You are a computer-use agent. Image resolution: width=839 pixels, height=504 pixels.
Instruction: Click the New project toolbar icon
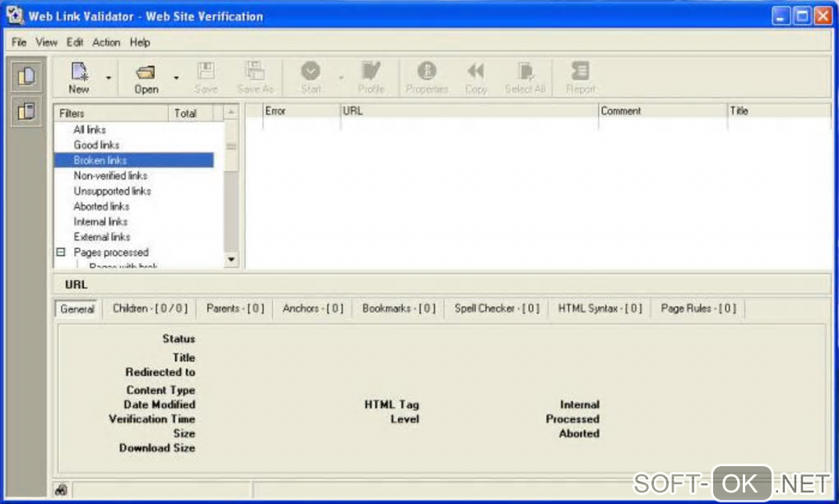click(x=79, y=73)
